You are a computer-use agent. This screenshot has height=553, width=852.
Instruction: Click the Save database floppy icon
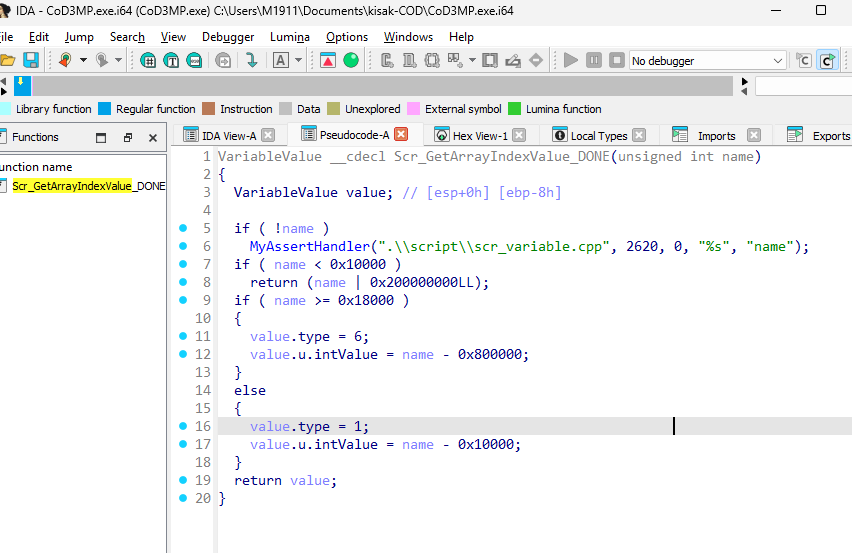[x=31, y=60]
